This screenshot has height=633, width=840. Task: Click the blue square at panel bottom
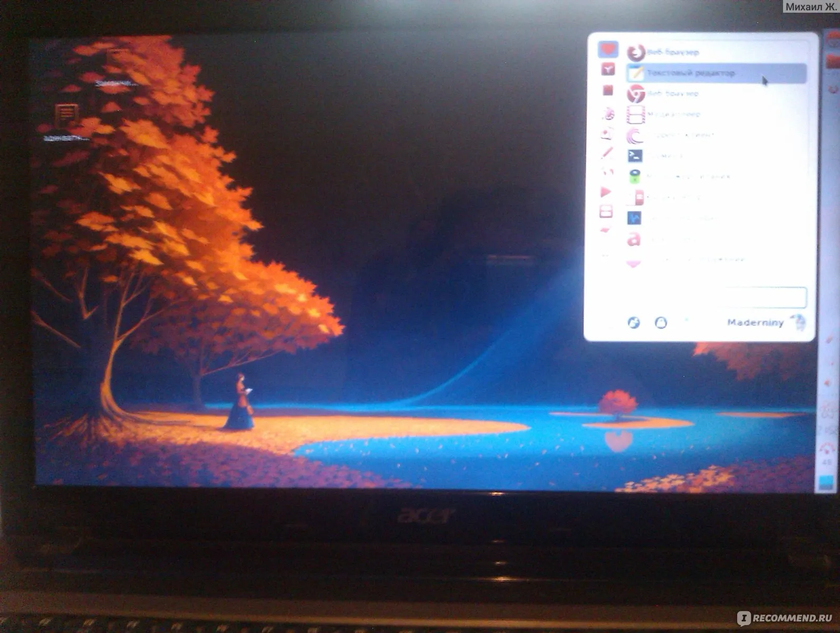(827, 483)
